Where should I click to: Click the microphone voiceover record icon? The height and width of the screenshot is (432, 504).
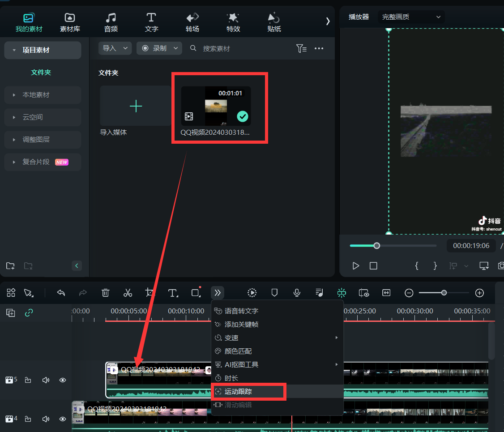pyautogui.click(x=297, y=293)
